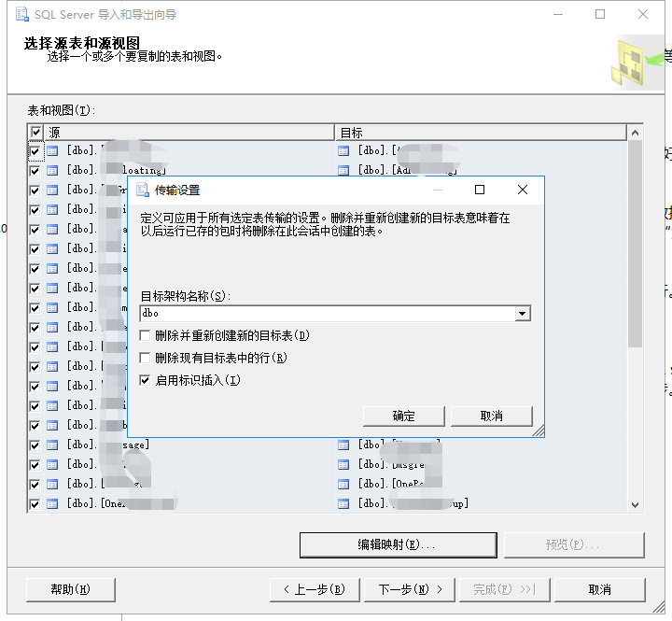Proceed with 下一步(N)
The image size is (672, 621).
pos(410,589)
